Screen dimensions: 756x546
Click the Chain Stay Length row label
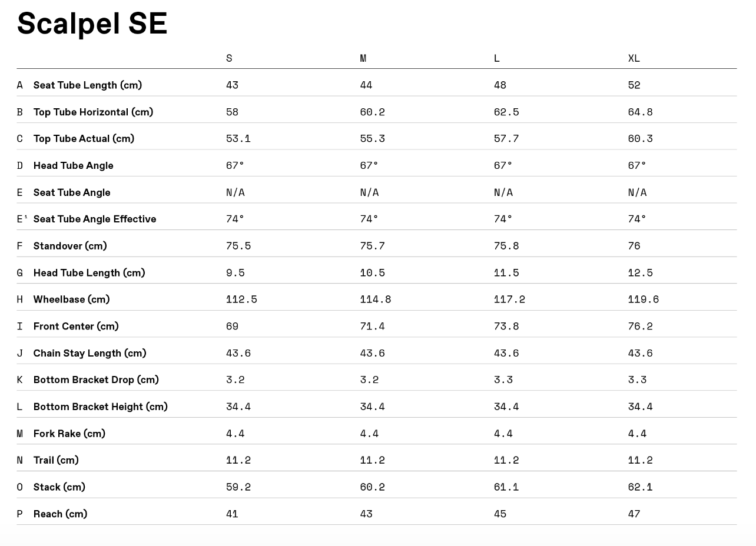pos(89,353)
